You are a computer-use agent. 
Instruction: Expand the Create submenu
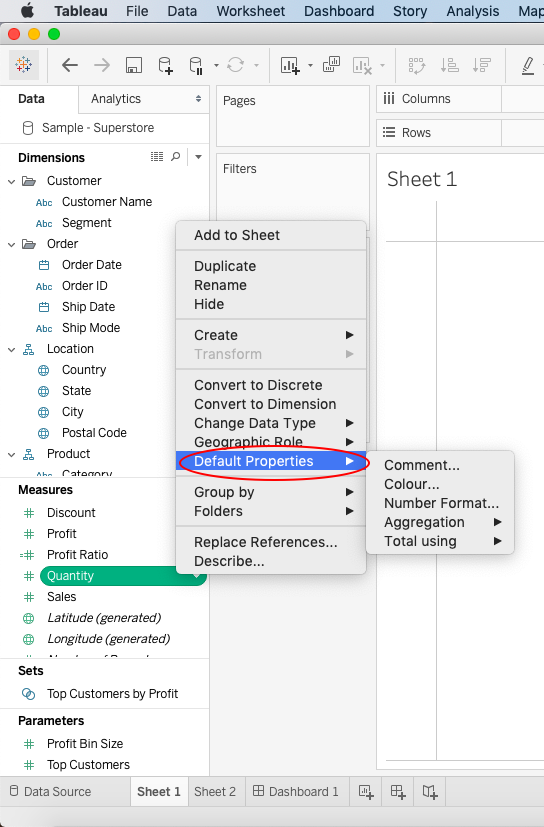[x=271, y=335]
